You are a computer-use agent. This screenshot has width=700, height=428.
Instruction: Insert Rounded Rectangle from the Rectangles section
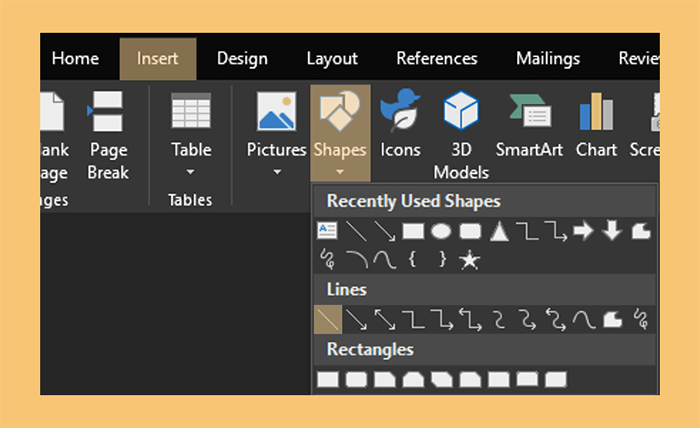pyautogui.click(x=356, y=380)
